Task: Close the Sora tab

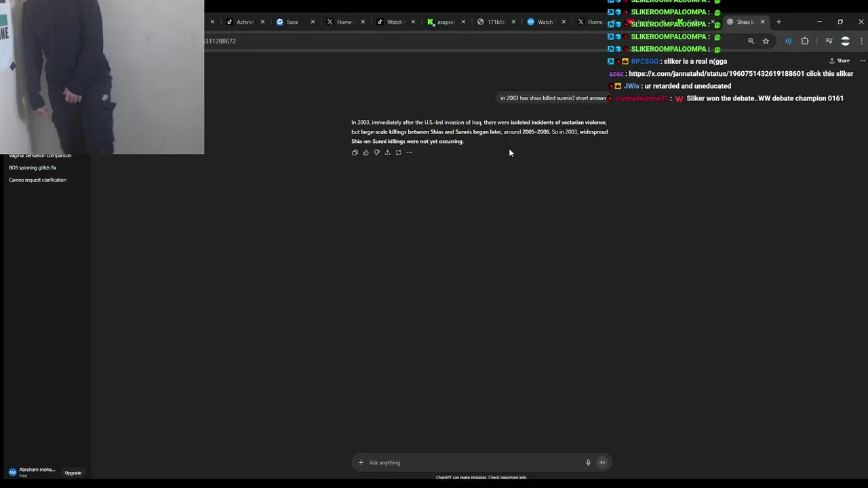Action: [x=313, y=22]
